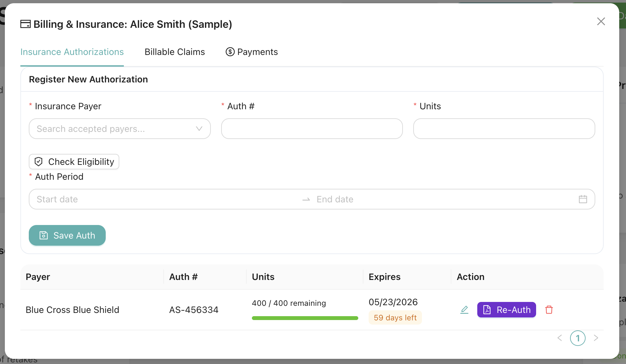The height and width of the screenshot is (364, 626).
Task: Open the Payments tab
Action: point(257,52)
